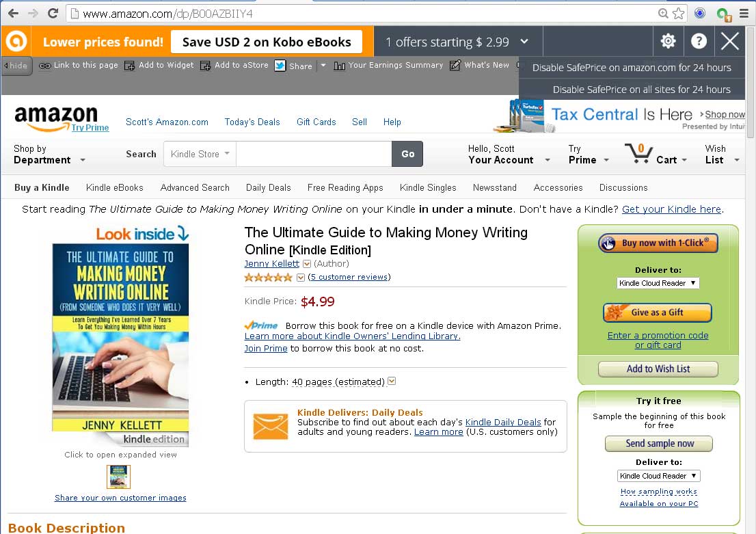The width and height of the screenshot is (756, 534).
Task: Disable SafePrice on amazon.com for 24 hours
Action: [x=632, y=68]
